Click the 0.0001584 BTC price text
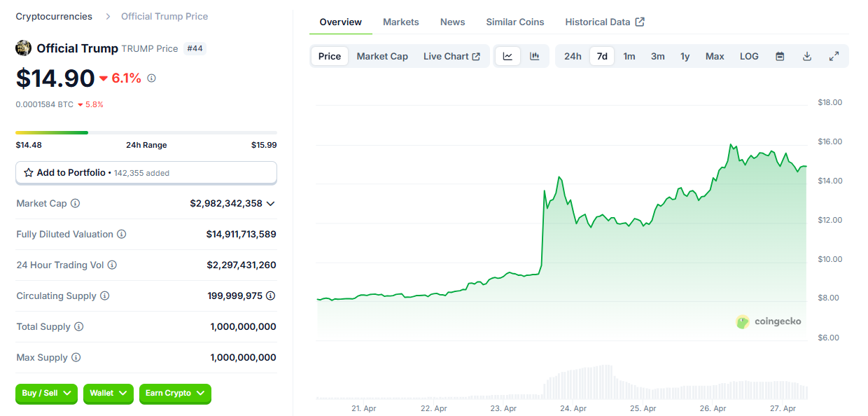Viewport: 868px width, 416px height. coord(45,104)
